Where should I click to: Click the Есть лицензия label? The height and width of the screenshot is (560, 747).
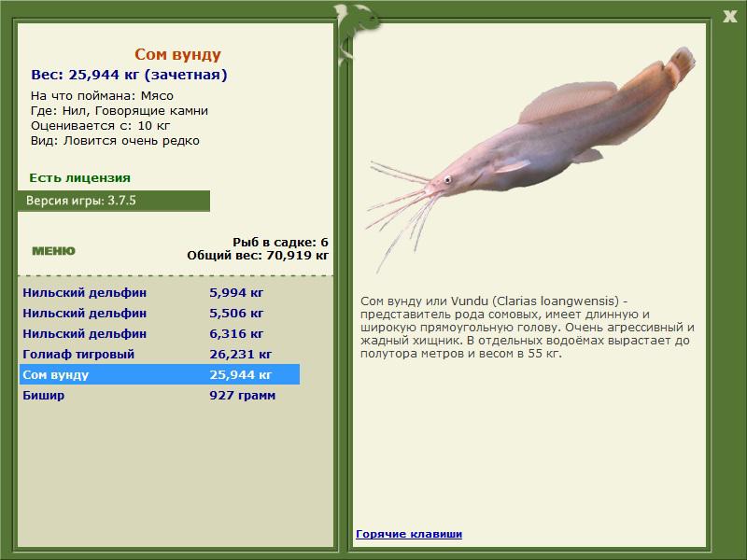[79, 178]
